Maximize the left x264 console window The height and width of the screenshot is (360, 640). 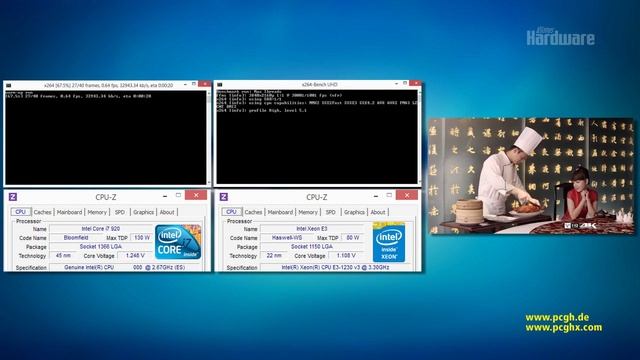194,84
